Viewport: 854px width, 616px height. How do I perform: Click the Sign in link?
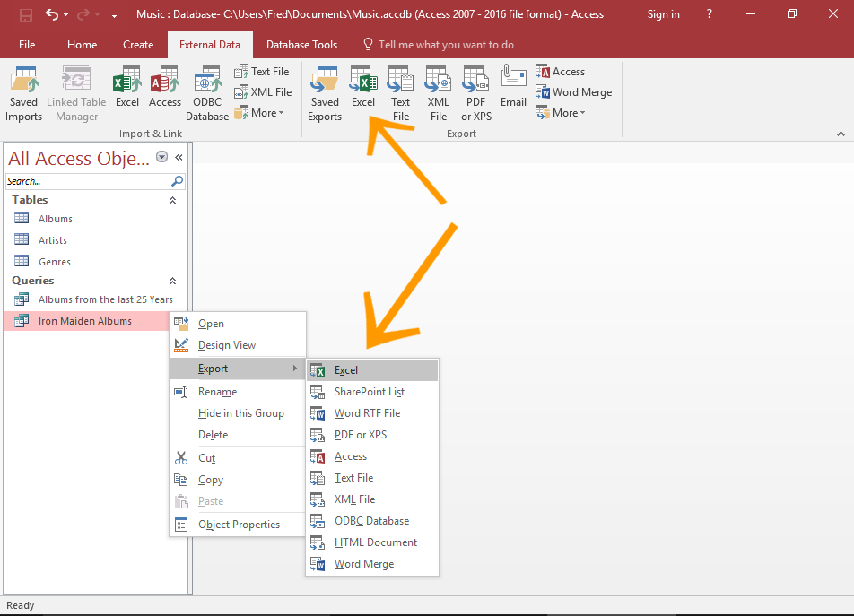point(664,14)
